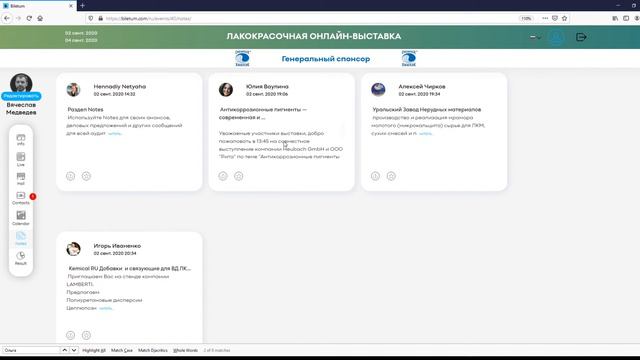The width and height of the screenshot is (640, 360).
Task: Toggle the browser sidebar icon
Action: (x=626, y=18)
